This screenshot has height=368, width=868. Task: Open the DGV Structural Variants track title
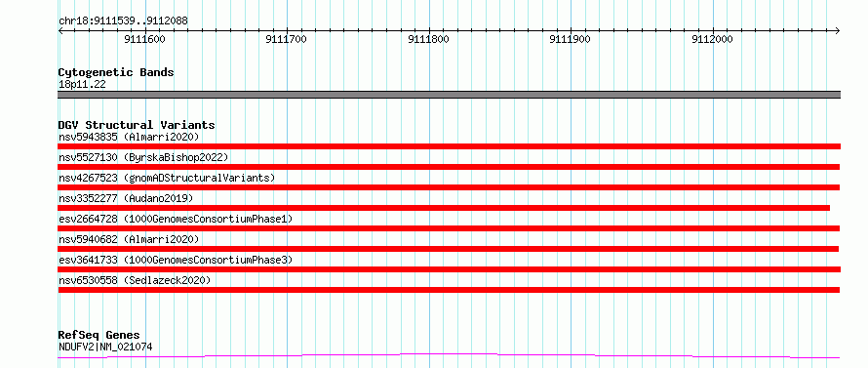click(137, 125)
